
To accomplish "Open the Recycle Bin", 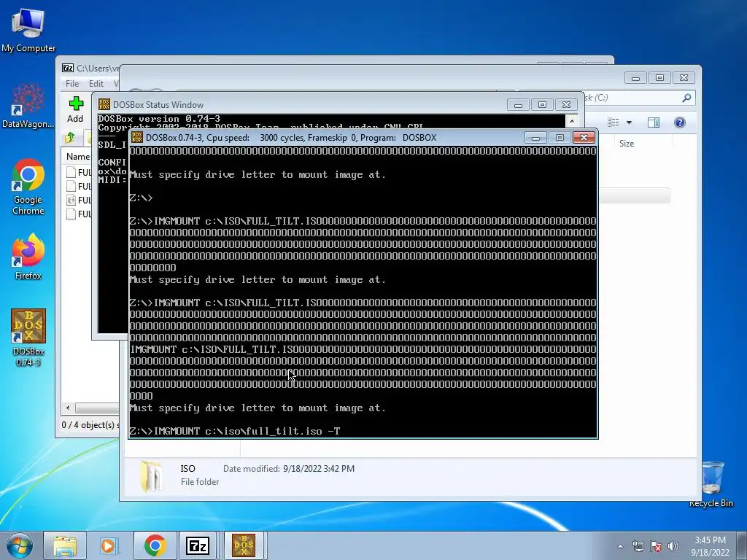I will tap(711, 483).
